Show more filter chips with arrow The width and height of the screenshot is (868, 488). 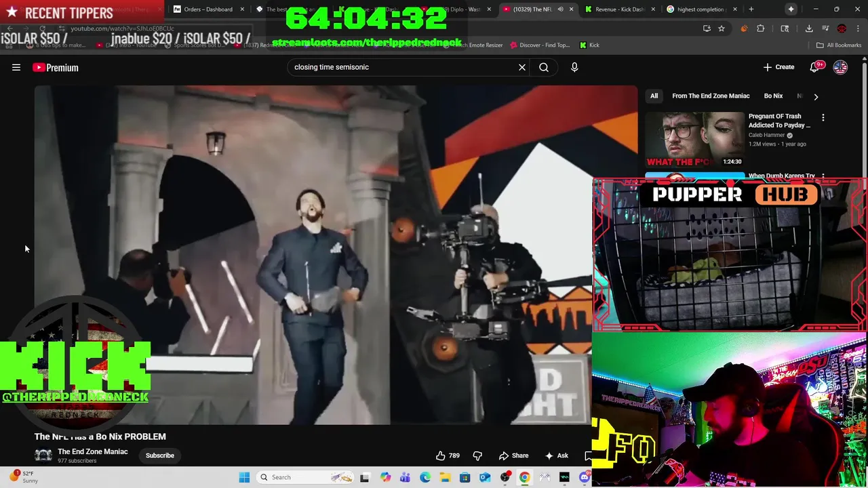tap(816, 96)
